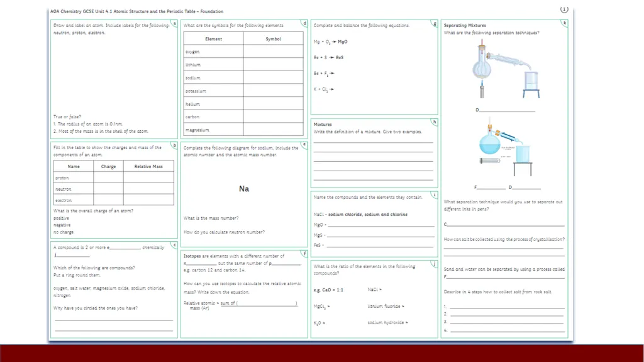Click the 'lithium fluoride =' ratio prompt
Viewport: 644px width, 362px height.
click(386, 307)
